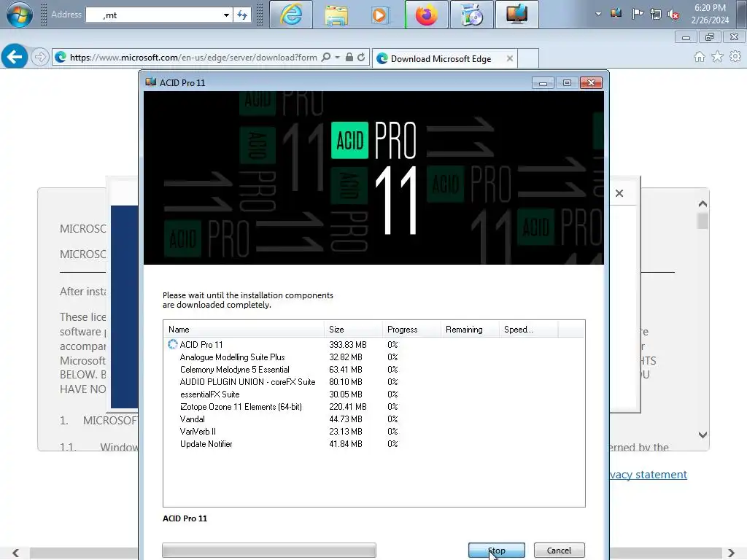Open Windows Media Player taskbar icon

pyautogui.click(x=379, y=15)
